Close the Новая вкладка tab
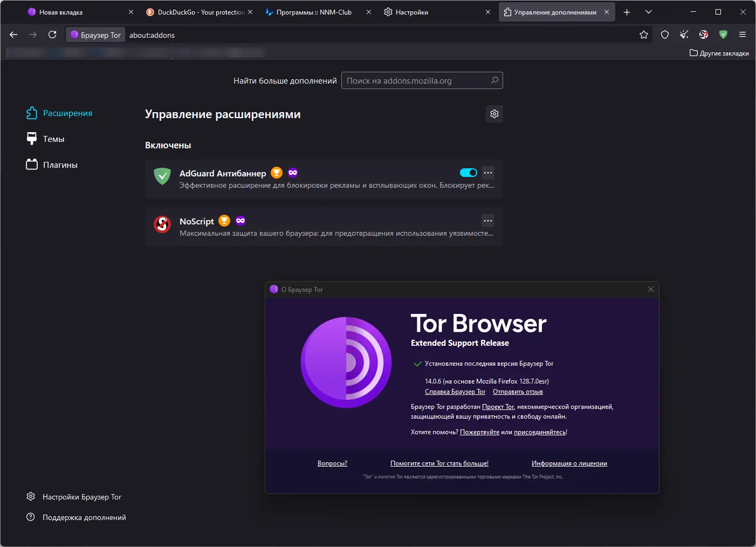Viewport: 756px width, 547px height. pos(131,12)
